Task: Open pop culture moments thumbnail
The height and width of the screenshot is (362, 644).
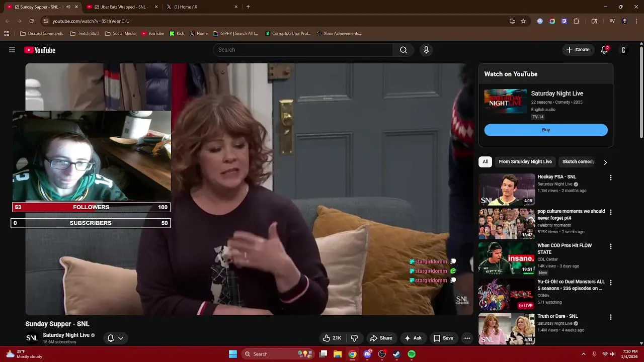Action: pos(507,224)
